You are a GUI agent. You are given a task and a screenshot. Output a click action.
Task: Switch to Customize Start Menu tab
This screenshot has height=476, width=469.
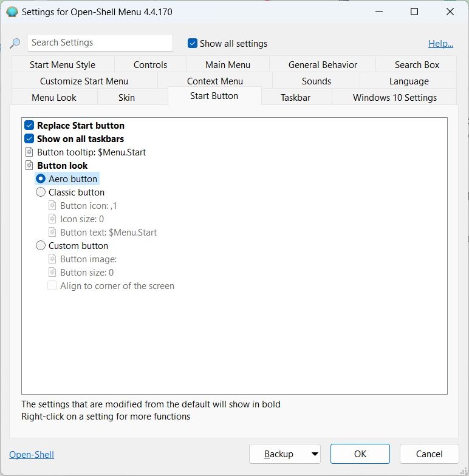84,81
